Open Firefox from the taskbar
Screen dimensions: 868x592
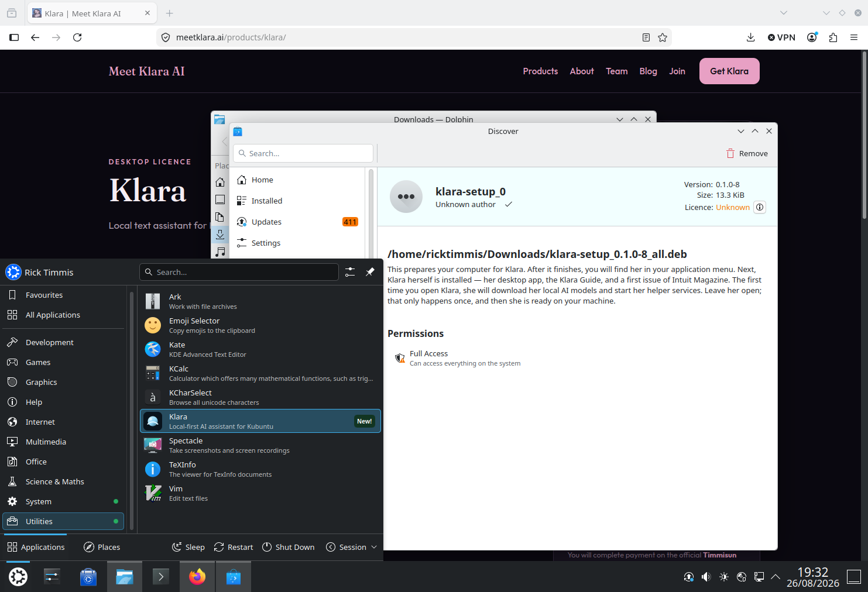click(x=197, y=577)
